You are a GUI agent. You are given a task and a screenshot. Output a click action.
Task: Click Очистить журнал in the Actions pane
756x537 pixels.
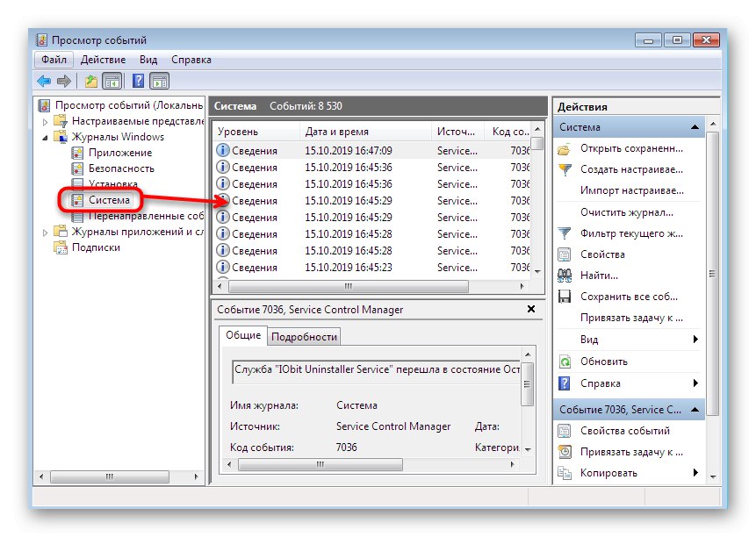pyautogui.click(x=626, y=212)
